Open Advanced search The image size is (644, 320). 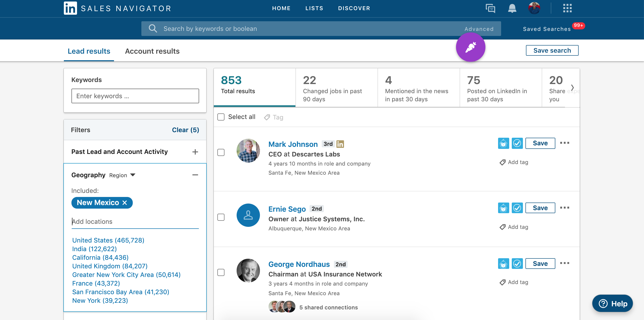(x=479, y=29)
